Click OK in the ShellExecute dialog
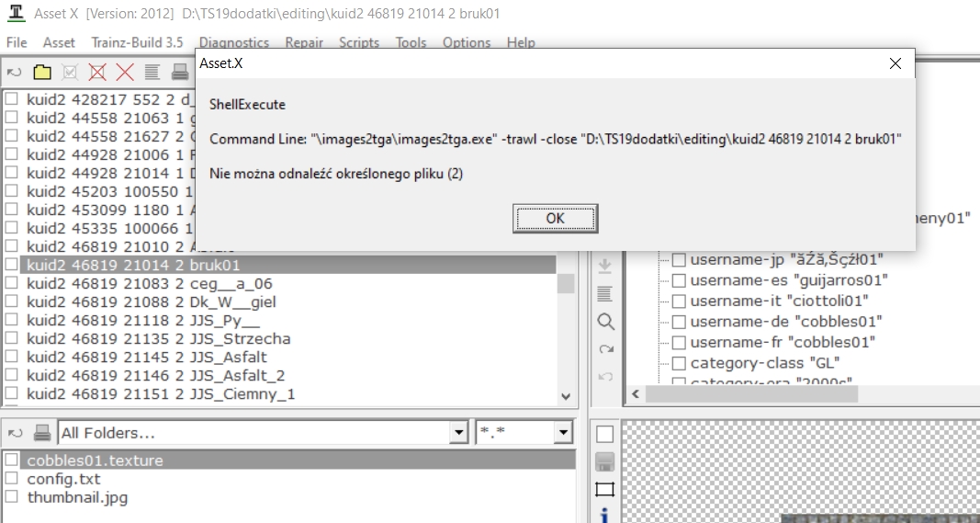The height and width of the screenshot is (523, 980). 555,219
